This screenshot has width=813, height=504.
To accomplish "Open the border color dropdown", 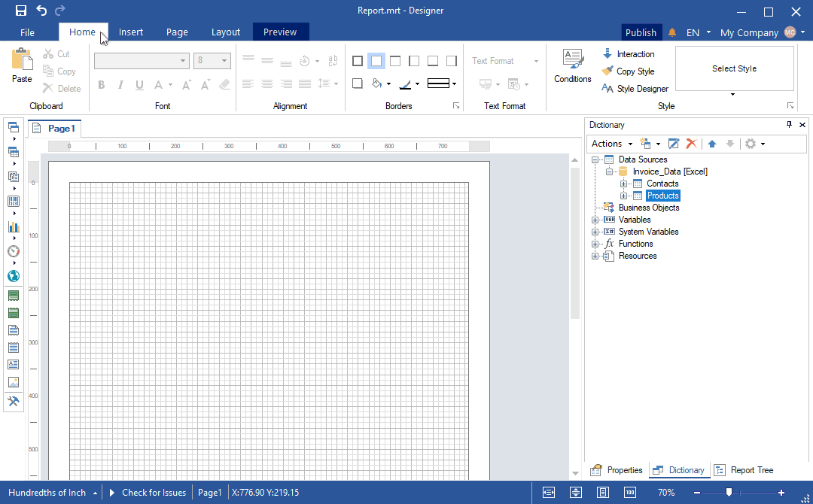I will 417,84.
